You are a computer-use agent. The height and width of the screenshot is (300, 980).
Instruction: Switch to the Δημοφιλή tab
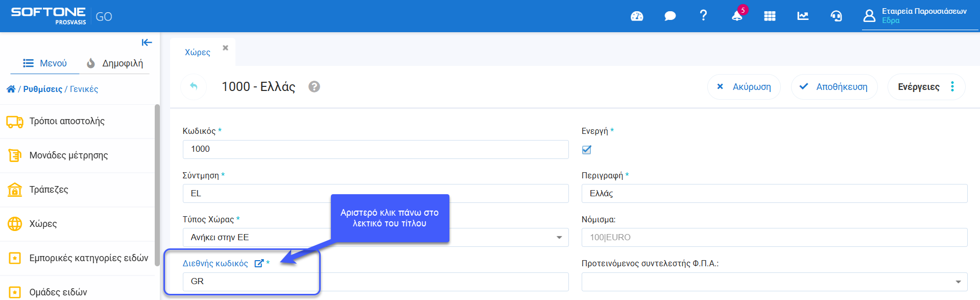115,63
